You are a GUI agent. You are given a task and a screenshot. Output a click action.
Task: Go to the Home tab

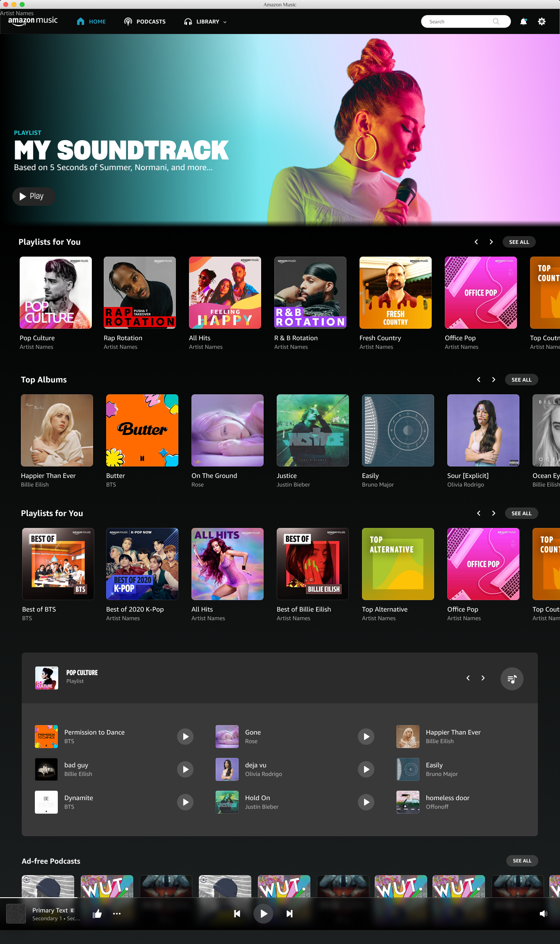(91, 22)
